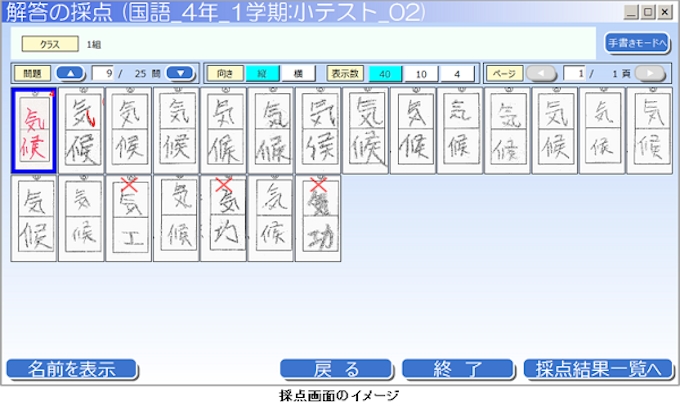Click the page number input field

575,73
